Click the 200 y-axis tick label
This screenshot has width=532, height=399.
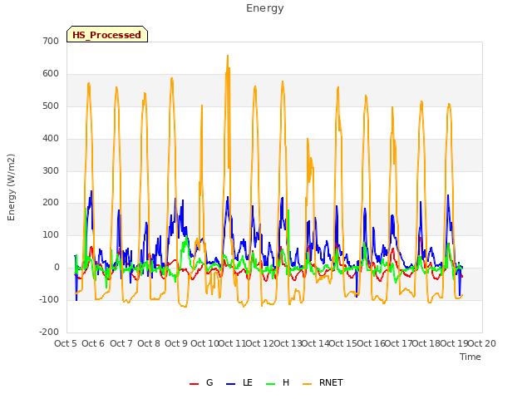pyautogui.click(x=51, y=203)
